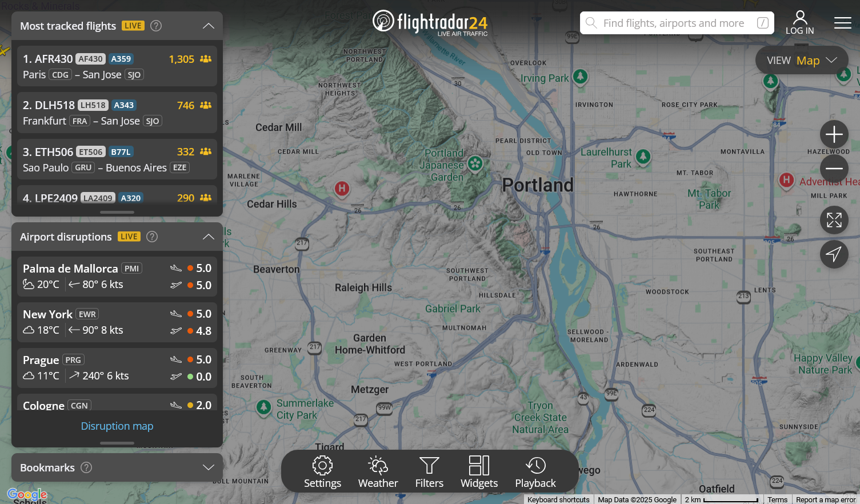Click the Gabriel Park label
Screen dimensions: 860x504
click(x=453, y=309)
